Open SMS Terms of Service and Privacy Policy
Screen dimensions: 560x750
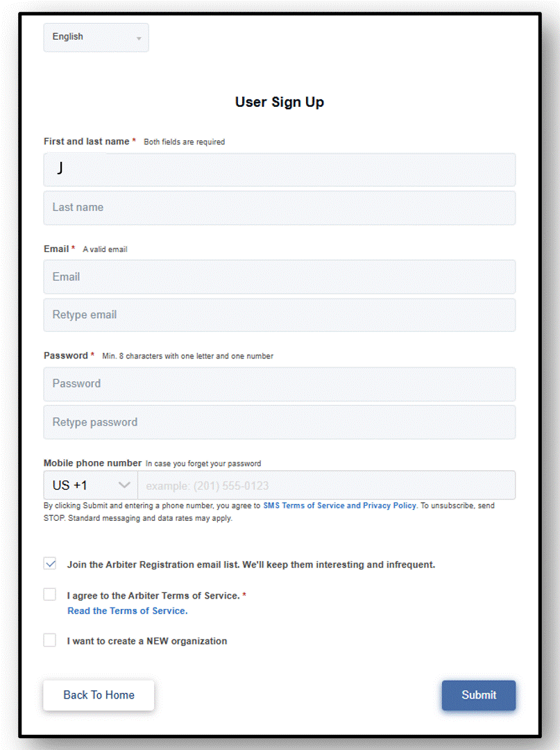pos(340,506)
